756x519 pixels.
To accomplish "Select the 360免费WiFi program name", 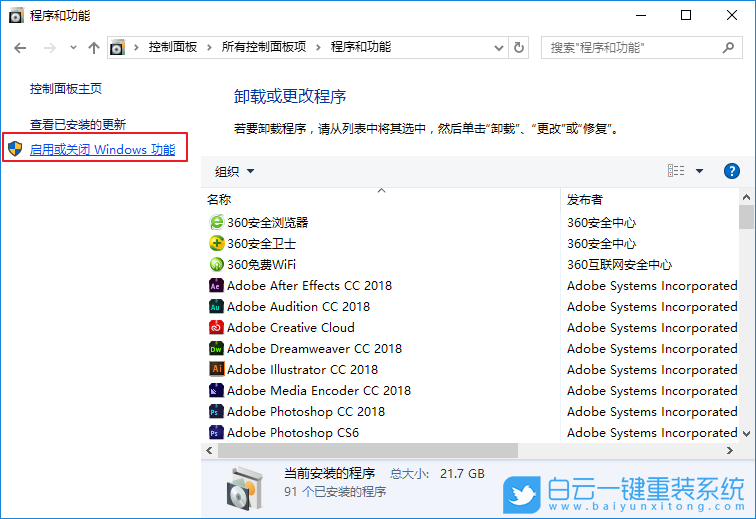I will click(261, 264).
